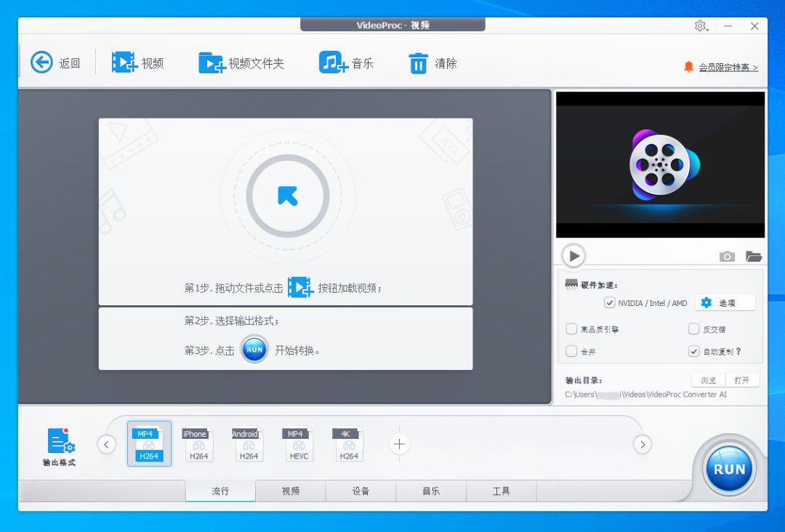Screen dimensions: 785x532
Task: Click the 浏览 browse button
Action: click(709, 380)
